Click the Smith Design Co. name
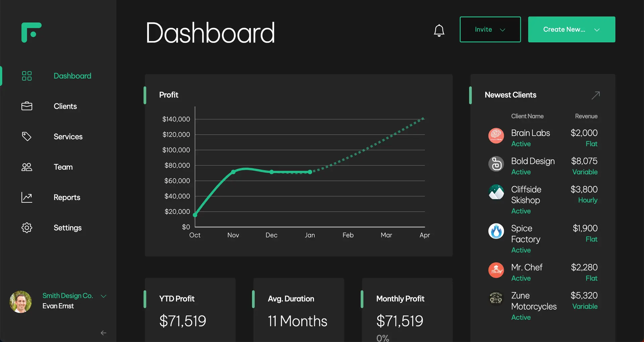This screenshot has height=342, width=644. tap(67, 296)
